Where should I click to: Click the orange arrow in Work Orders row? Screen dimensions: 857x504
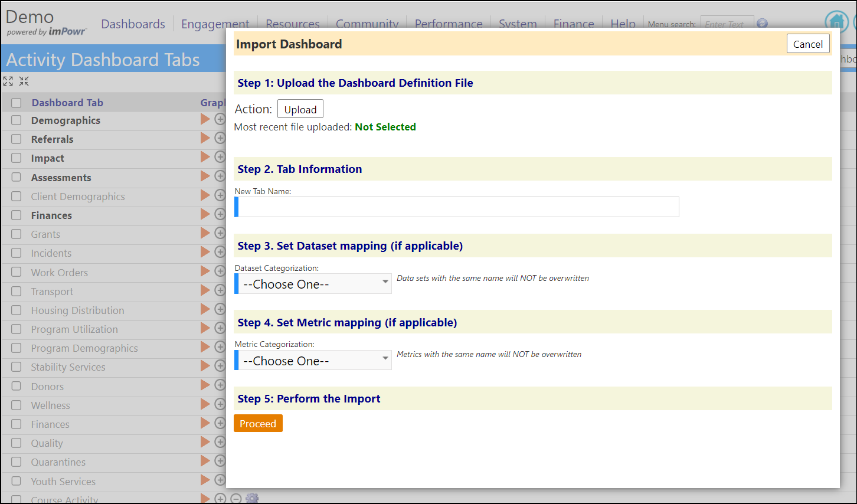(205, 271)
